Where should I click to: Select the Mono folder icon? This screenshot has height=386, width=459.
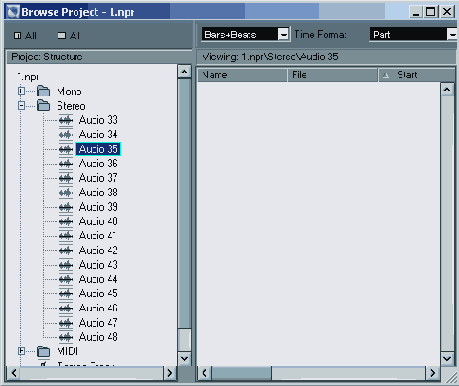(43, 91)
